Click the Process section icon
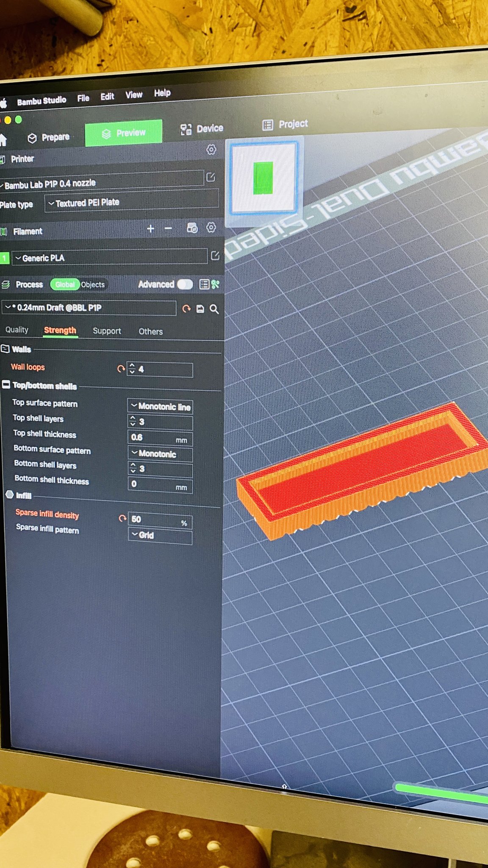488x868 pixels. [6, 284]
